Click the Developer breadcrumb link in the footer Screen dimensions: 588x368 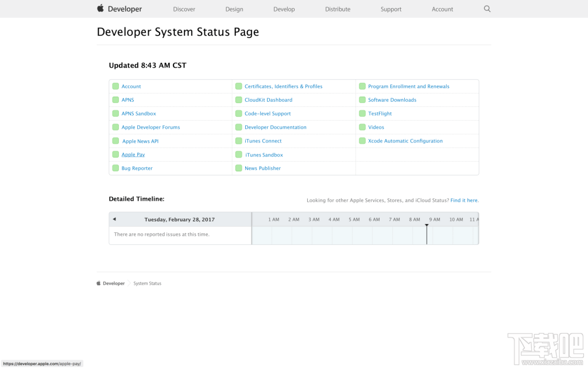[x=114, y=283]
